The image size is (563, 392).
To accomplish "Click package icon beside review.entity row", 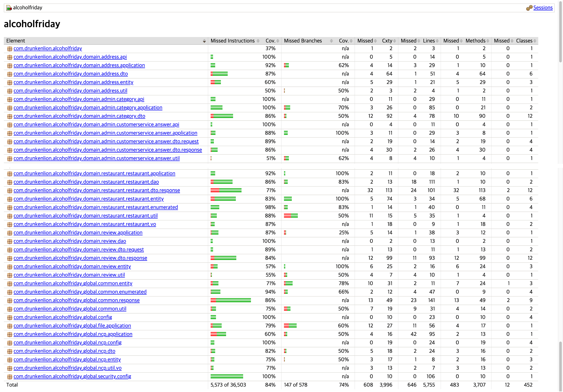I will tap(10, 267).
